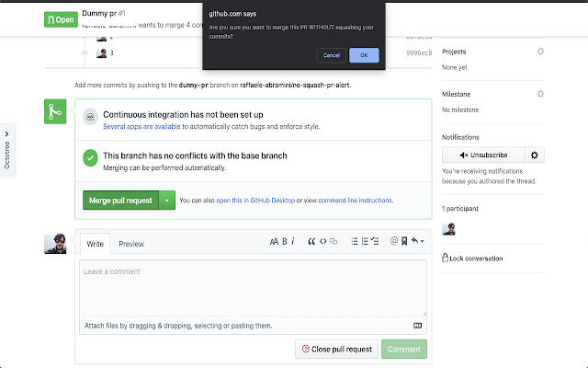View command line instructions link
The width and height of the screenshot is (588, 368).
[x=355, y=201]
